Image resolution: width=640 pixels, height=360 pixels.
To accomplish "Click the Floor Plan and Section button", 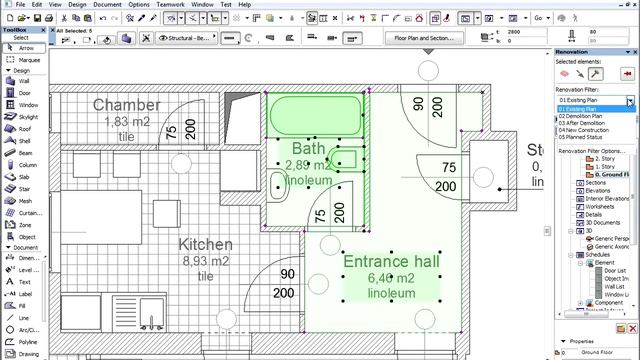I will [x=424, y=38].
